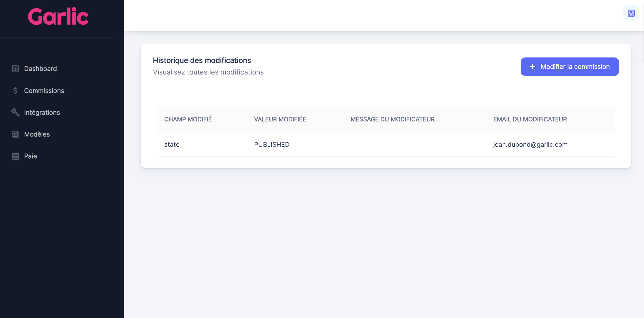
Task: Click the plus icon on Modifier button
Action: (532, 67)
